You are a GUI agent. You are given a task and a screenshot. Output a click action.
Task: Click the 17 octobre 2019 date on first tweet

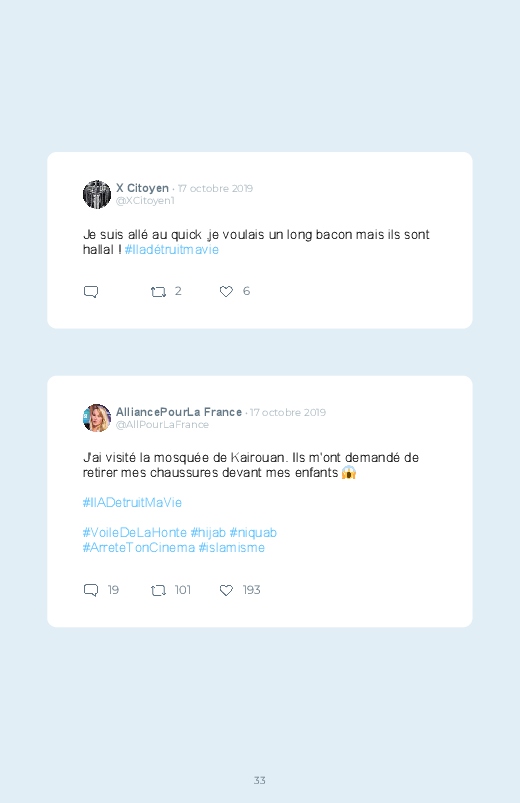coord(215,188)
